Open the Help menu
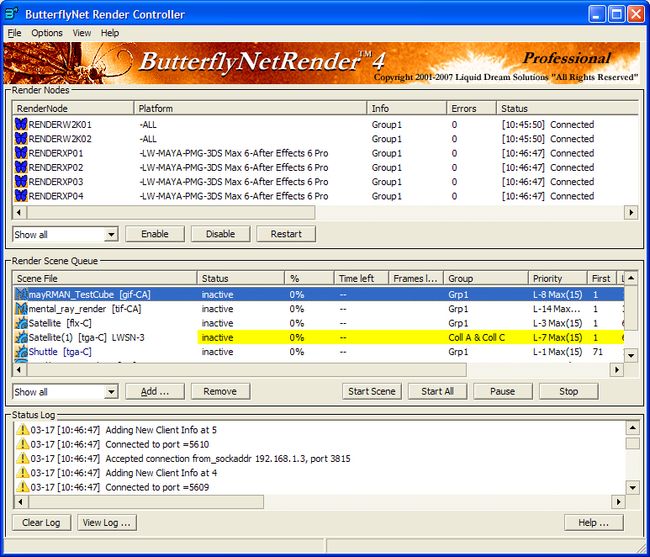This screenshot has height=557, width=650. tap(110, 33)
